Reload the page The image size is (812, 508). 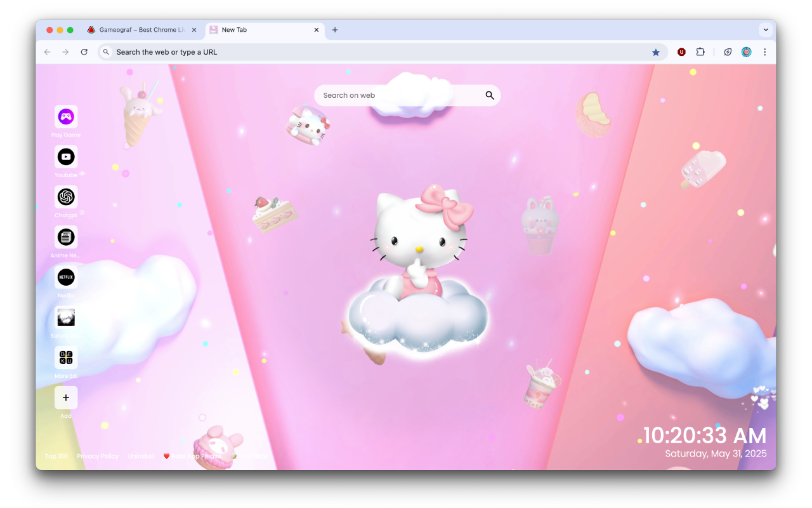tap(84, 52)
